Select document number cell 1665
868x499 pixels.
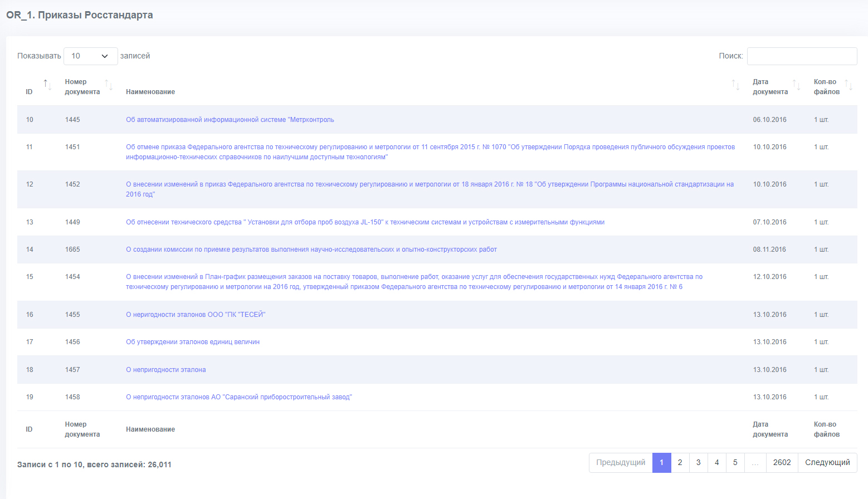point(72,250)
